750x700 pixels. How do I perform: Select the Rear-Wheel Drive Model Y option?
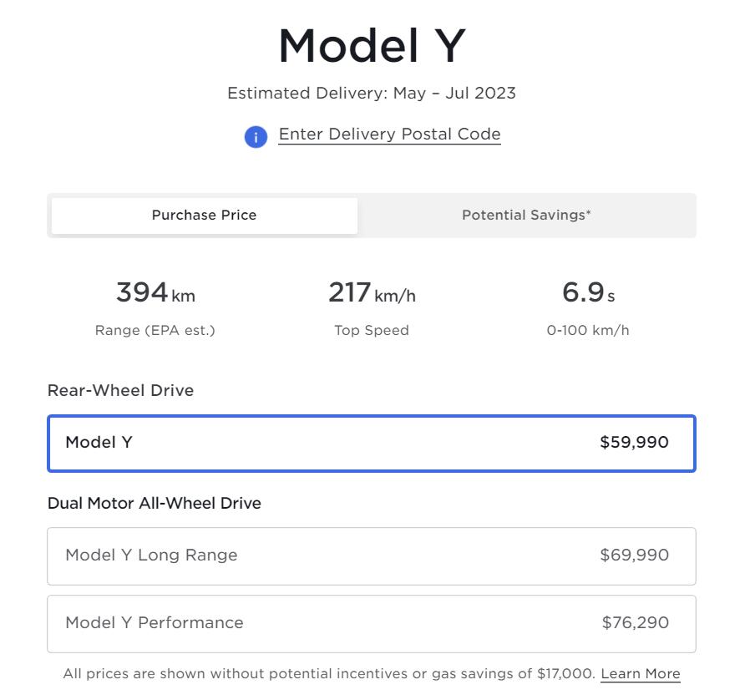tap(372, 444)
